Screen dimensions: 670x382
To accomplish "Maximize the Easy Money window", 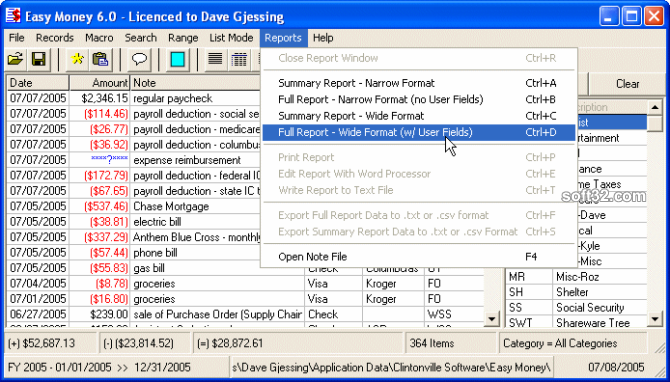I will (632, 16).
